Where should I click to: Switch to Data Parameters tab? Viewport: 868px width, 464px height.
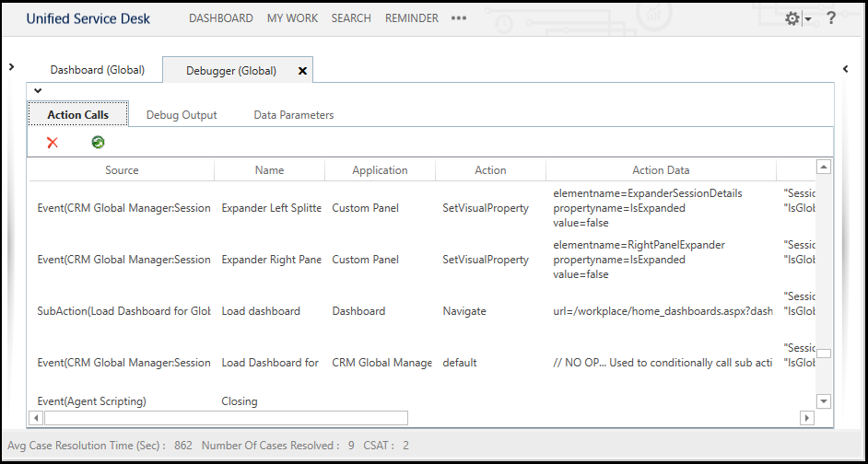pyautogui.click(x=293, y=115)
